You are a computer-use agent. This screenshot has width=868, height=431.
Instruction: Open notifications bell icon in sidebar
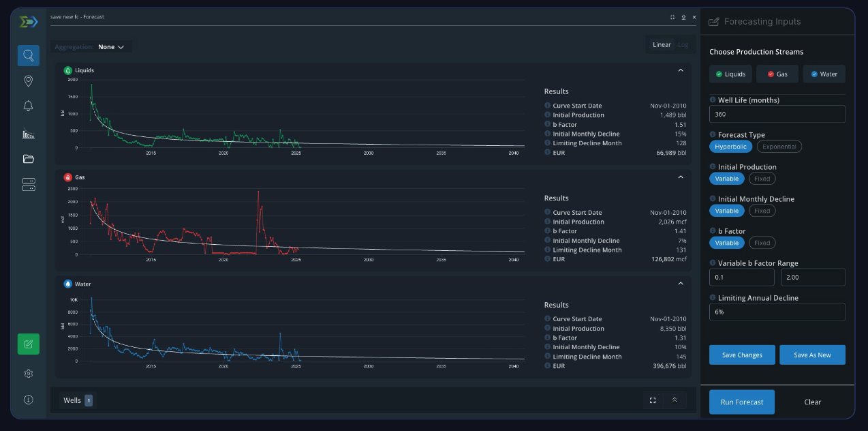pyautogui.click(x=29, y=106)
